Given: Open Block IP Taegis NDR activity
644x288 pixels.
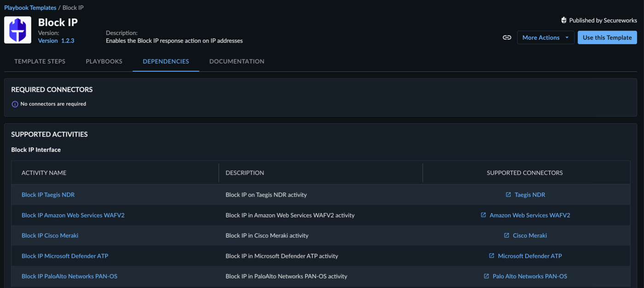Looking at the screenshot, I should pos(48,194).
